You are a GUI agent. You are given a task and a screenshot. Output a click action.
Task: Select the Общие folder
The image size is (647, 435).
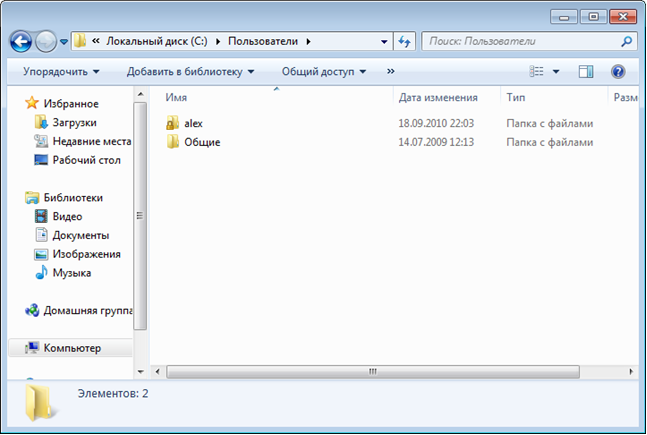194,142
